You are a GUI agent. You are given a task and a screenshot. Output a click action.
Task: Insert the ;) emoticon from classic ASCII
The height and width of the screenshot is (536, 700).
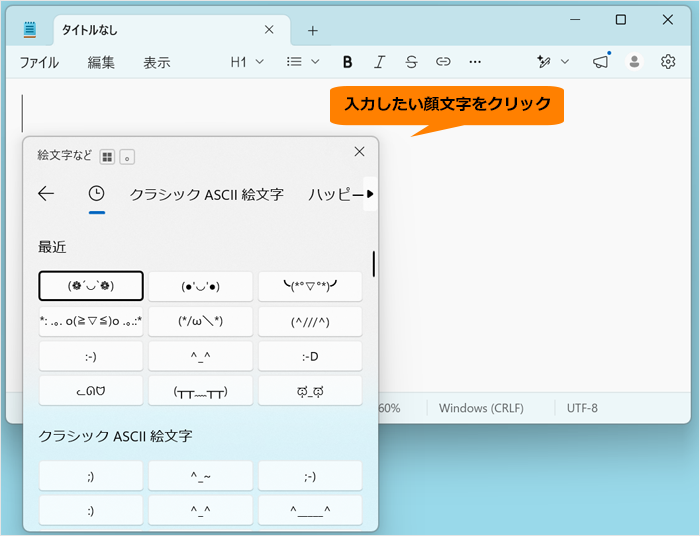coord(91,476)
